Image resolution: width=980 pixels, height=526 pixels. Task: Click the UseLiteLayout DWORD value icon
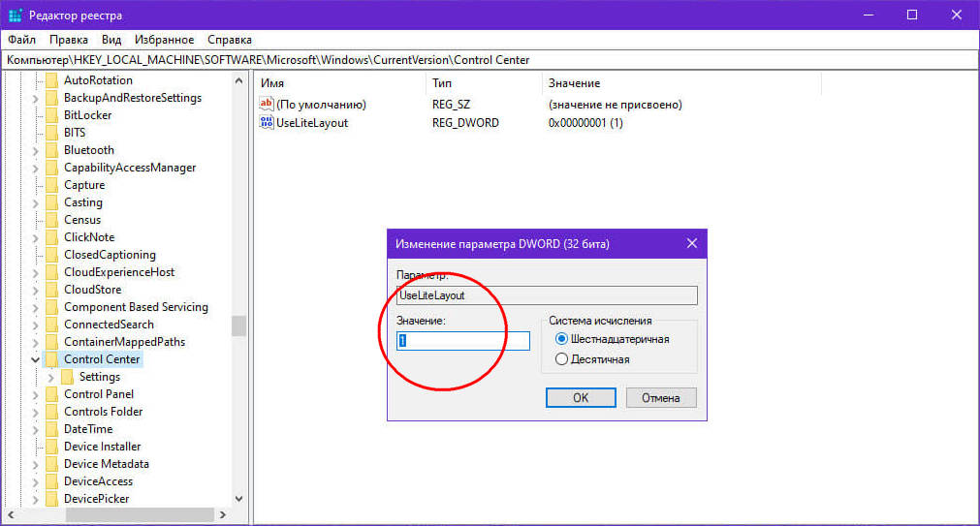pyautogui.click(x=267, y=122)
